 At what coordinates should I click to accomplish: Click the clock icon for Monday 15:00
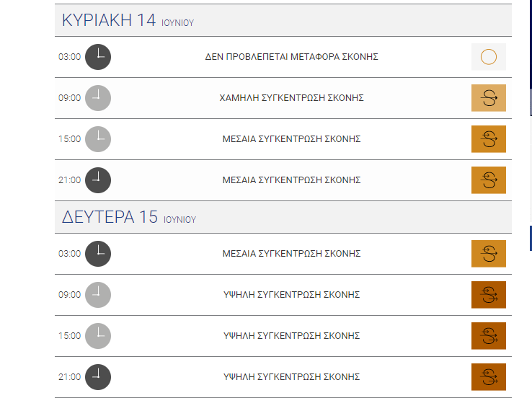tap(98, 335)
